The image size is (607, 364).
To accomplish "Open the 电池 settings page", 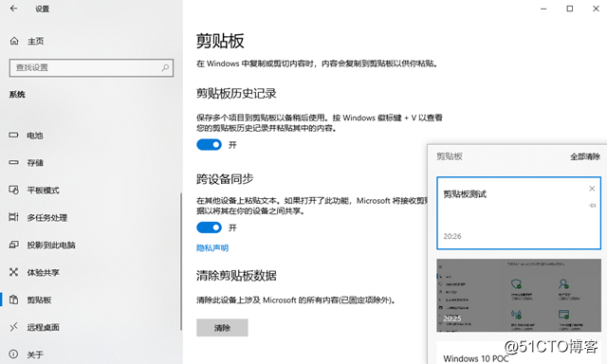I will point(35,136).
